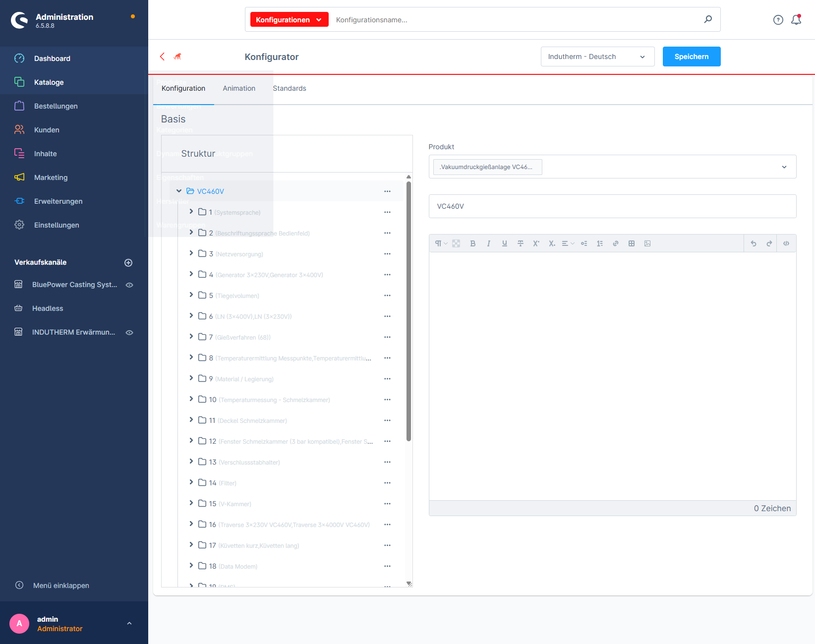Click the insert link icon in the editor
815x644 pixels.
(x=616, y=243)
